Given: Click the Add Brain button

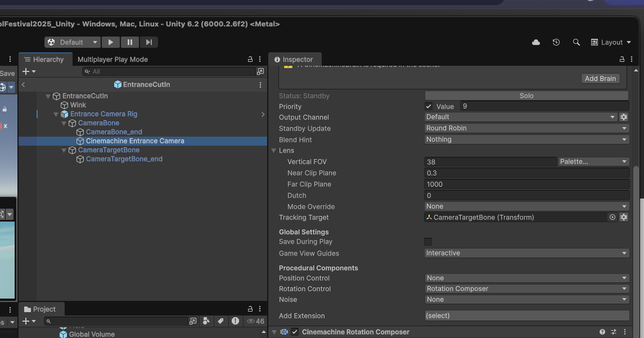Looking at the screenshot, I should tap(600, 78).
